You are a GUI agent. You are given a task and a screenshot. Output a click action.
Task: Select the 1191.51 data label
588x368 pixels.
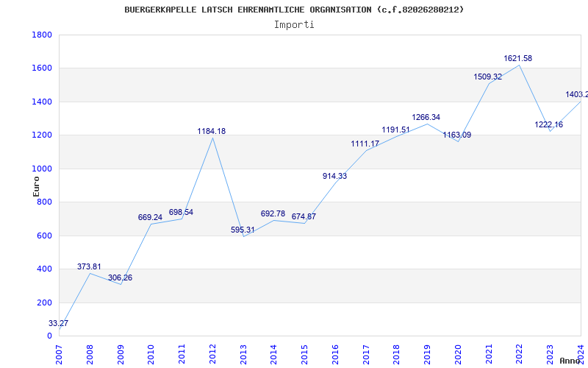click(395, 130)
